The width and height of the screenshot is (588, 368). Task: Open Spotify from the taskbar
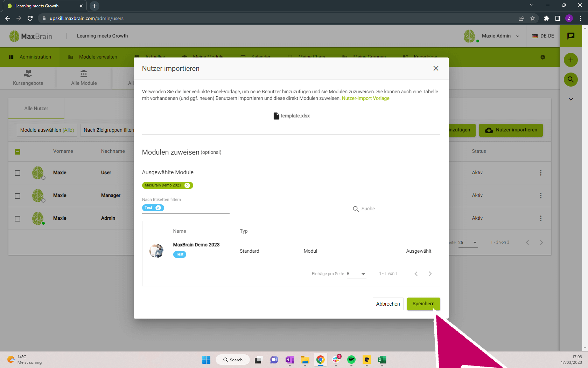(x=351, y=360)
